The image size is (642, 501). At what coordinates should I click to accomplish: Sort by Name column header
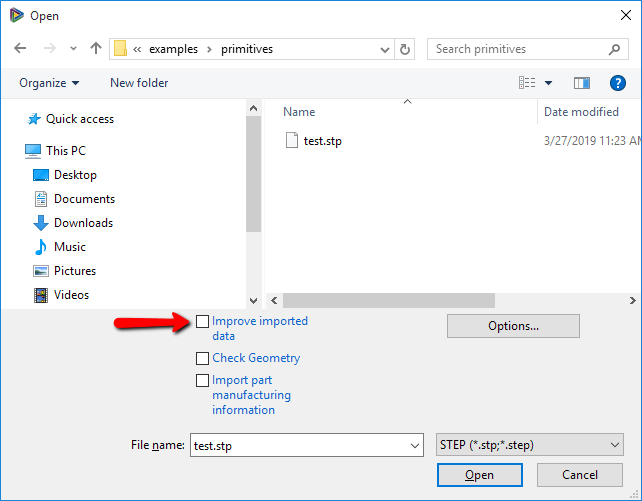[x=299, y=112]
